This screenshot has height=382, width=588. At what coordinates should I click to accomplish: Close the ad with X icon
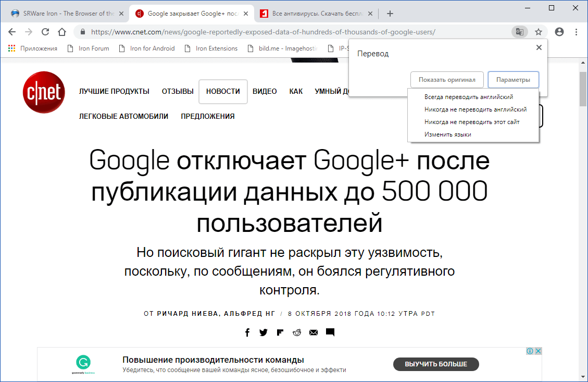(538, 351)
